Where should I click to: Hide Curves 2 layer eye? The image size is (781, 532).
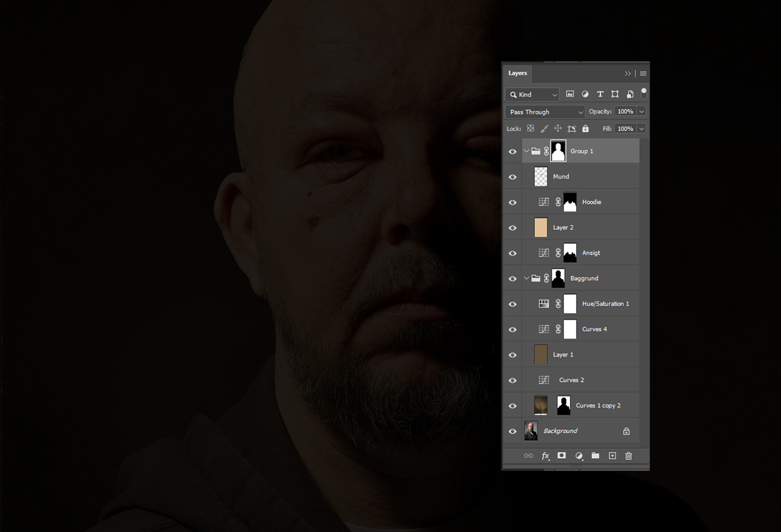pos(513,380)
